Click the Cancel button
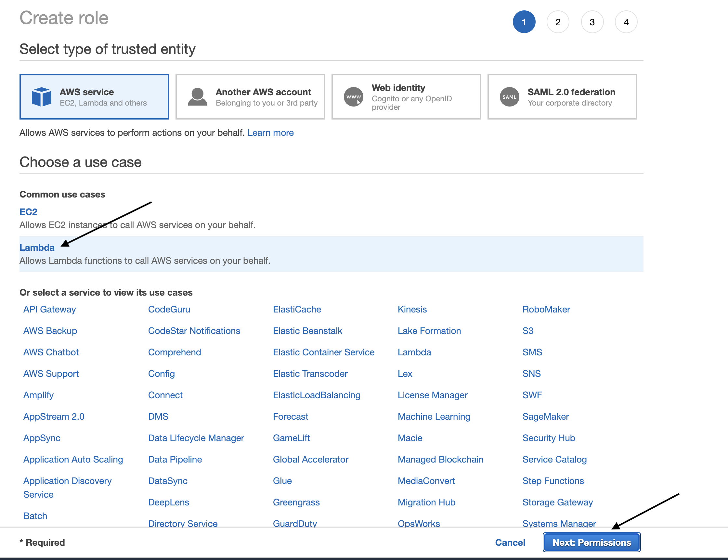The width and height of the screenshot is (728, 560). [510, 542]
